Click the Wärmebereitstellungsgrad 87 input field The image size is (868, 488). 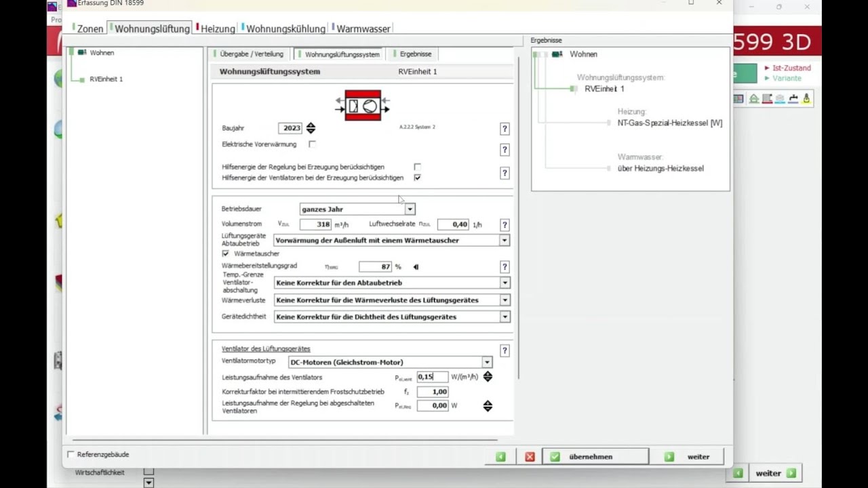click(x=375, y=267)
